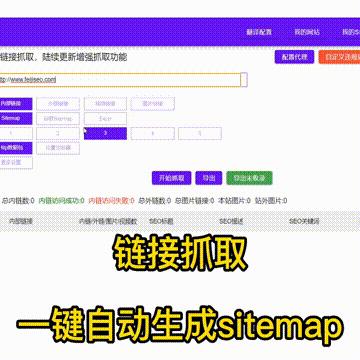The image size is (360, 360).
Task: Go to the 我的网站 menu item
Action: pyautogui.click(x=307, y=32)
